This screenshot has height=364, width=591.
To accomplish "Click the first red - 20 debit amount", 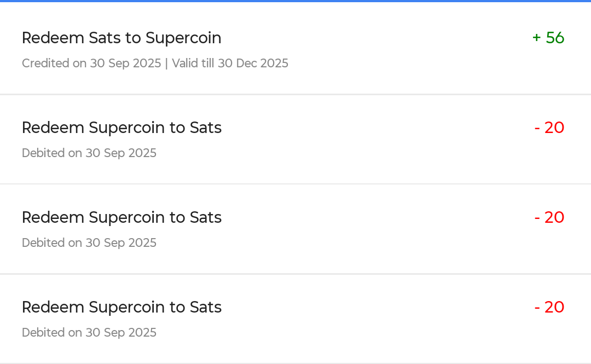I will pos(549,128).
